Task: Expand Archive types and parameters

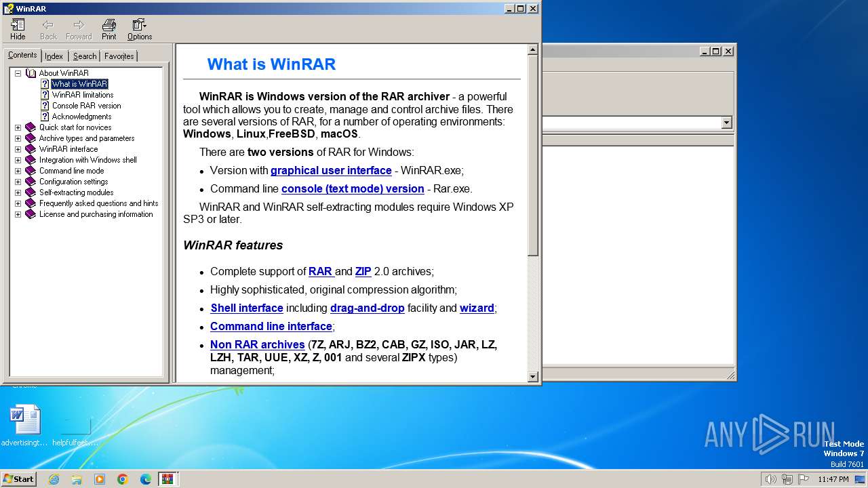Action: click(x=18, y=138)
